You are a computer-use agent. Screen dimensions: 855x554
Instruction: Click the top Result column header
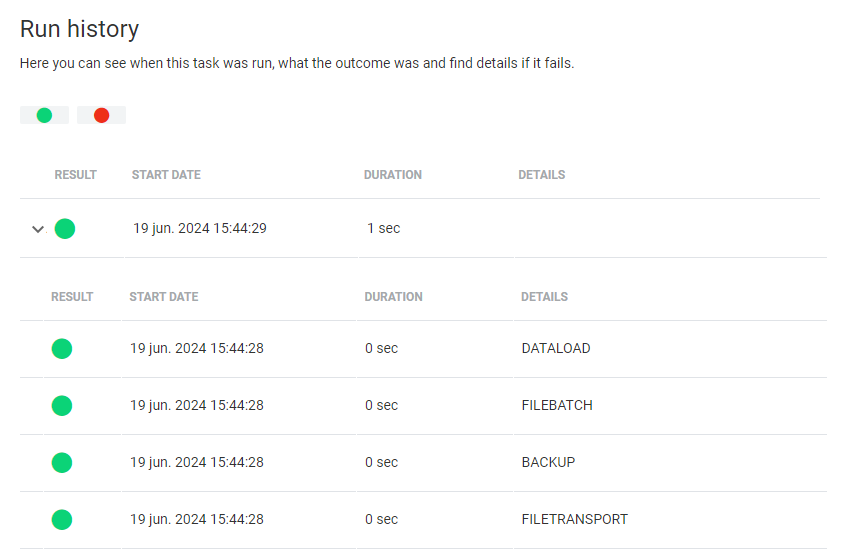click(76, 175)
